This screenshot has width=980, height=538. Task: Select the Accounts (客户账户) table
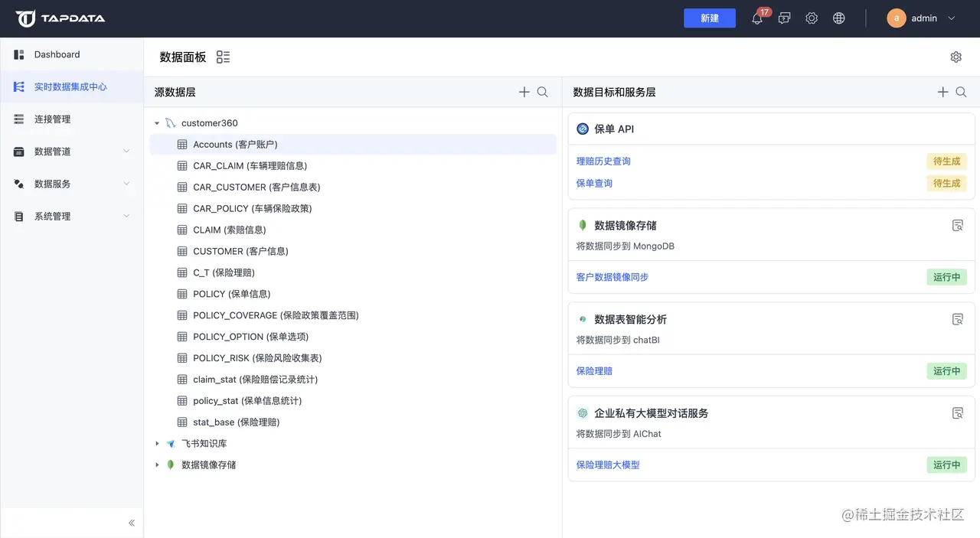353,145
